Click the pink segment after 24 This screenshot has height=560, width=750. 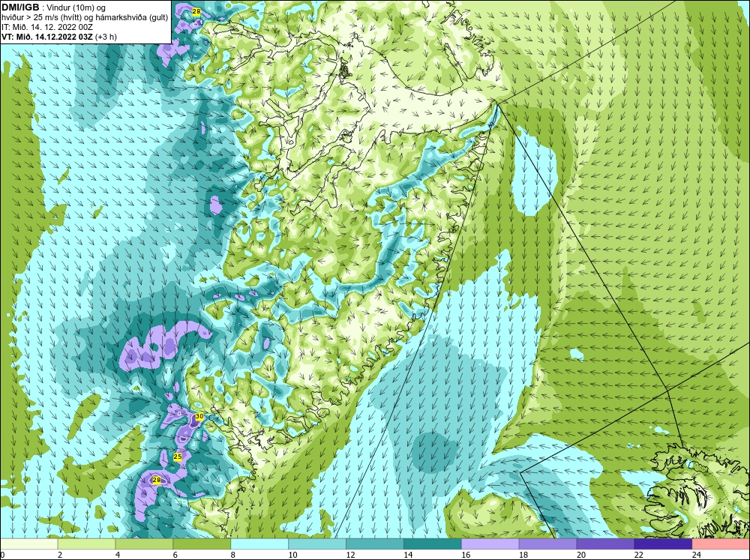(x=721, y=544)
